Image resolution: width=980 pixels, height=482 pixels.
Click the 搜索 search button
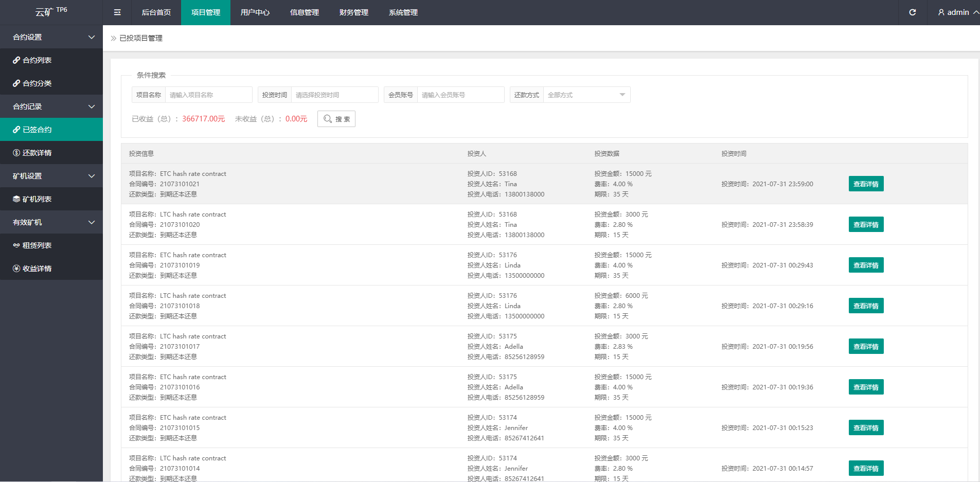336,119
